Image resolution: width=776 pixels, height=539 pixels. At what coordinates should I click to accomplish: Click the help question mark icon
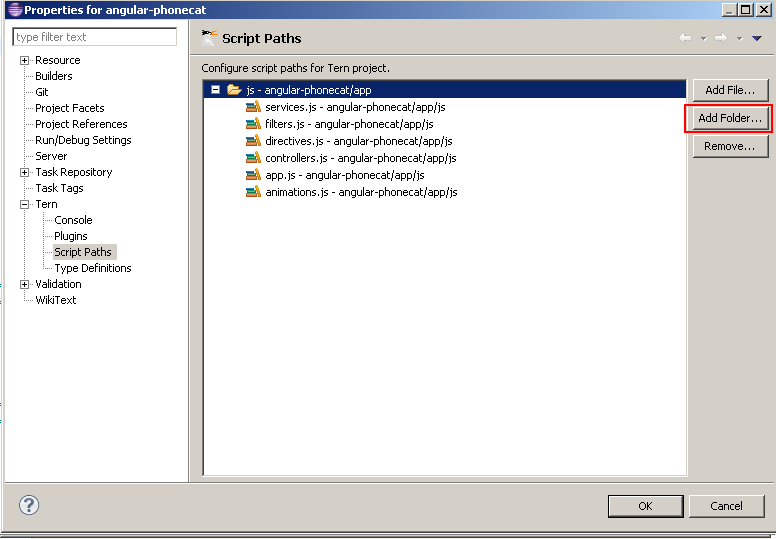tap(29, 505)
